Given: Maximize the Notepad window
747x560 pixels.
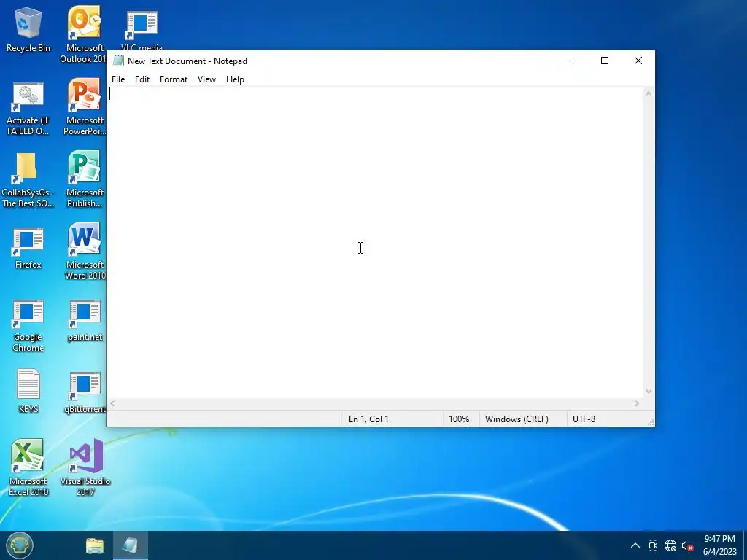Looking at the screenshot, I should click(x=605, y=61).
